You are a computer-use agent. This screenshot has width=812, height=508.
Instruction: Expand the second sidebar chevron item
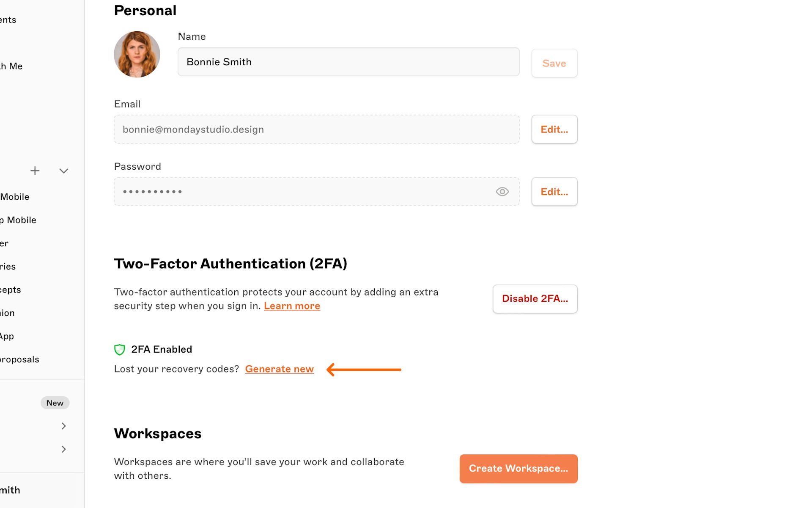(x=63, y=449)
